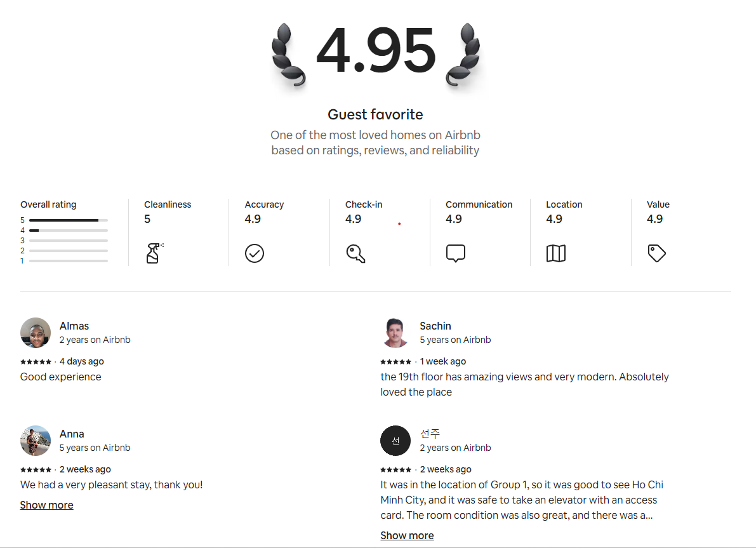Click the Sachin reviewer name

(x=435, y=326)
